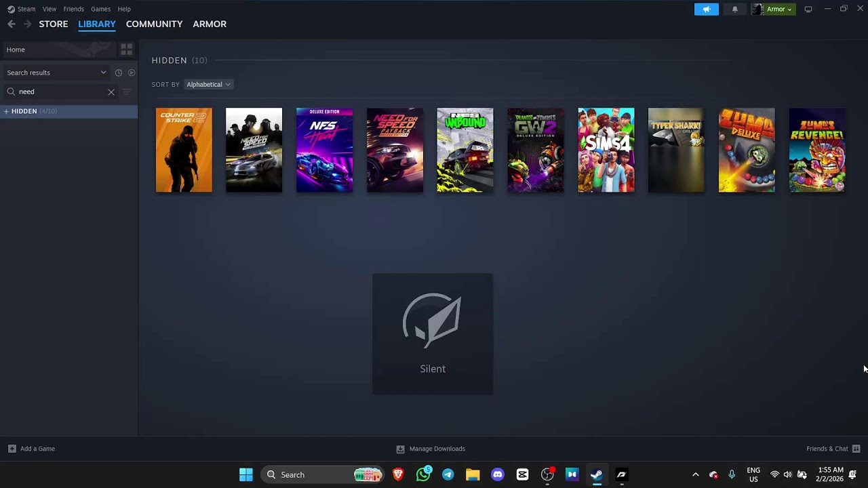
Task: Select the Counter-Strike 2 game cover
Action: click(x=184, y=150)
